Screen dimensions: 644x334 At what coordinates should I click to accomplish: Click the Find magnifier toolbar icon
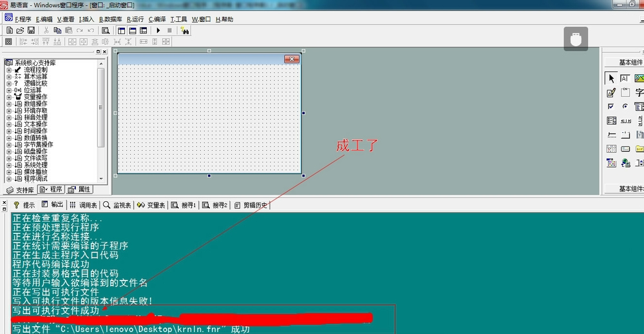(x=106, y=30)
